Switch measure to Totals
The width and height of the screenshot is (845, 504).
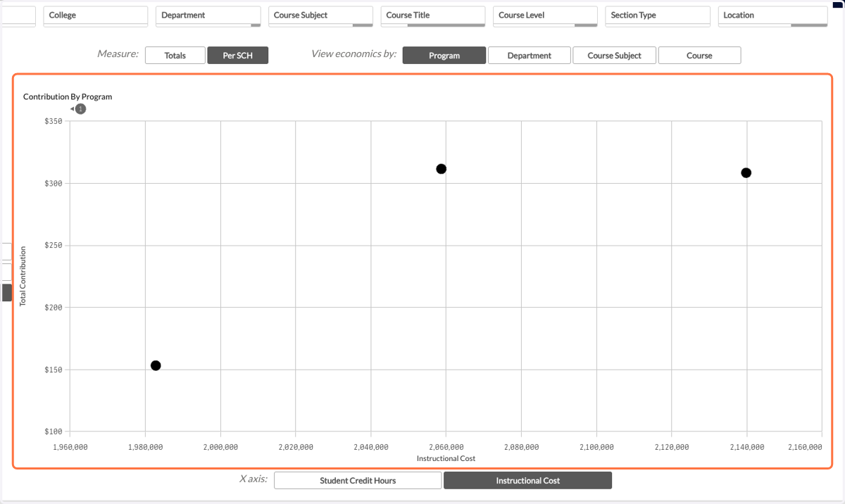pyautogui.click(x=175, y=56)
